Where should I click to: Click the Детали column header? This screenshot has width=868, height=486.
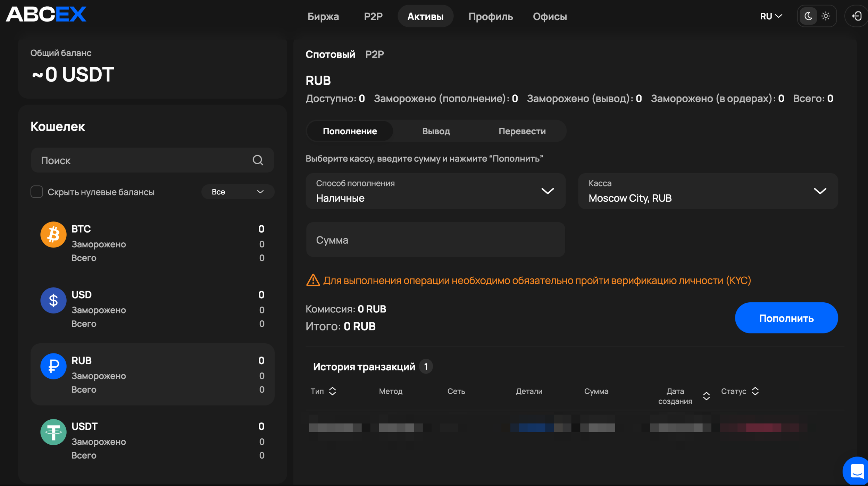pyautogui.click(x=529, y=391)
